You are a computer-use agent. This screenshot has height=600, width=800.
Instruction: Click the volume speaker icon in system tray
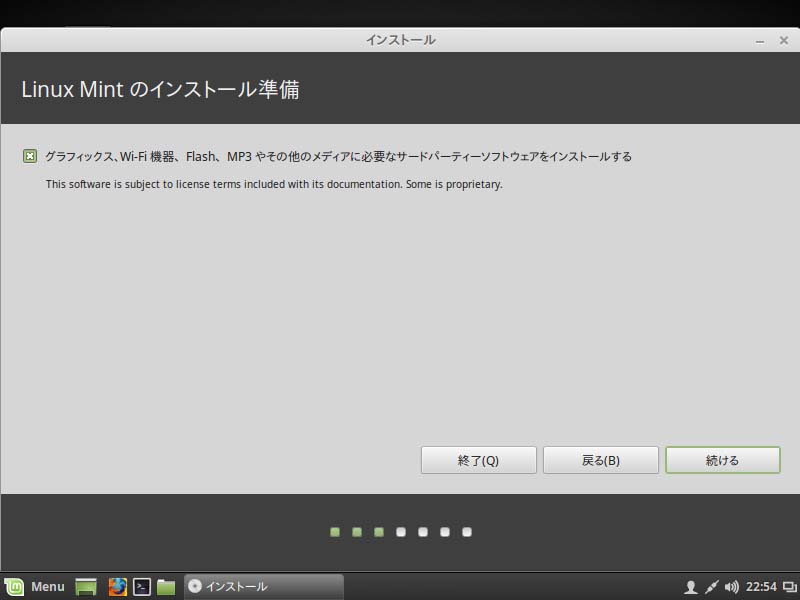(732, 587)
